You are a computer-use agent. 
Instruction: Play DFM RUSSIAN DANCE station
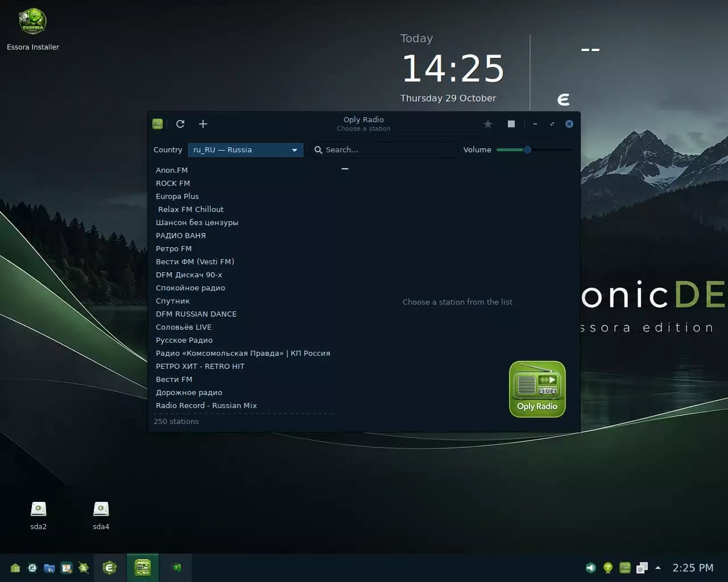(x=243, y=314)
